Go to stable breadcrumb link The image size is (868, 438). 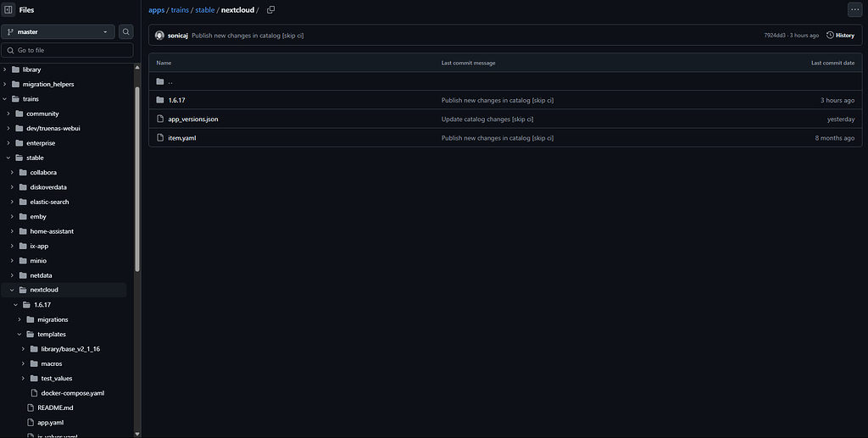tap(205, 10)
